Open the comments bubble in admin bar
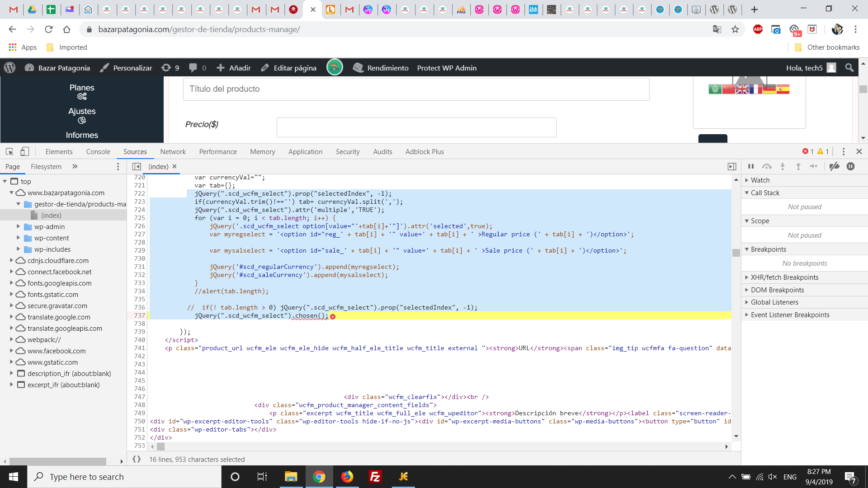Image resolution: width=868 pixels, height=488 pixels. click(198, 68)
